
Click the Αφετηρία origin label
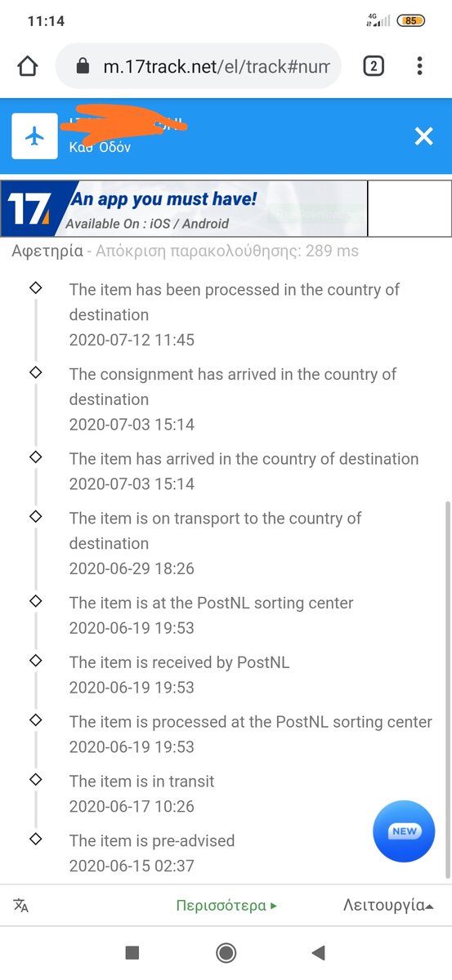pyautogui.click(x=47, y=251)
